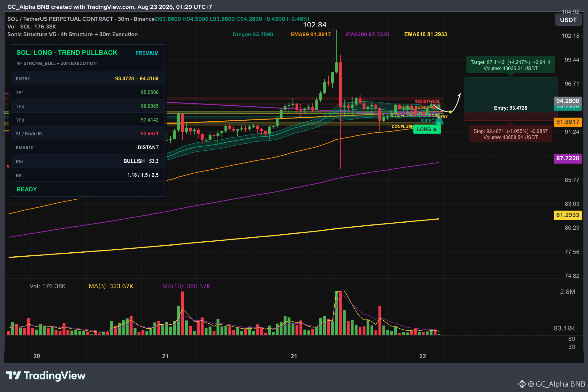Click the RR '1.18 / 1.5 / 2.5' value

143,175
